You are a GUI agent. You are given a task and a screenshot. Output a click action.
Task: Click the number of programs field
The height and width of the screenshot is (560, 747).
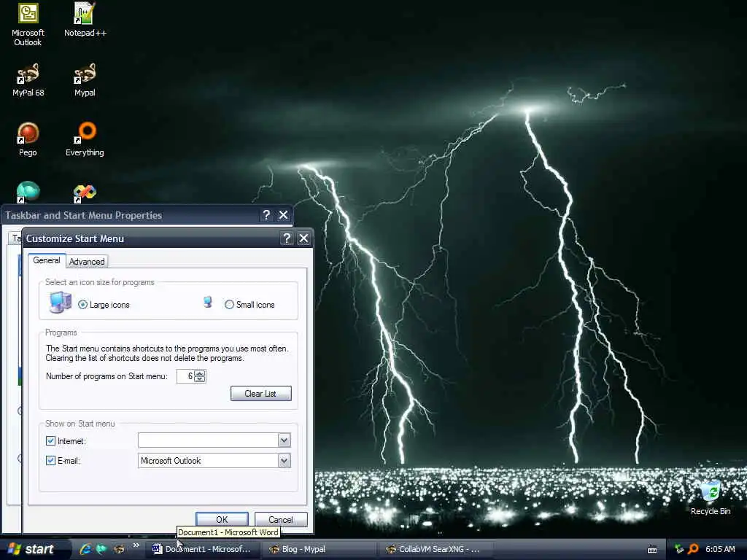tap(185, 376)
